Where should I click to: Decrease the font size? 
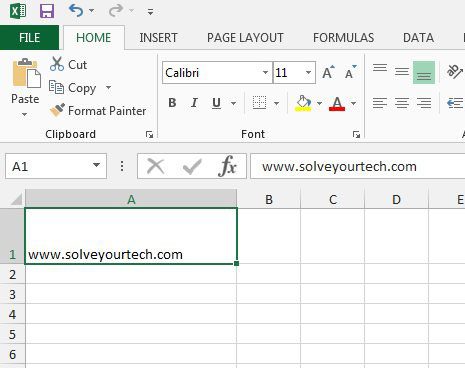click(350, 72)
